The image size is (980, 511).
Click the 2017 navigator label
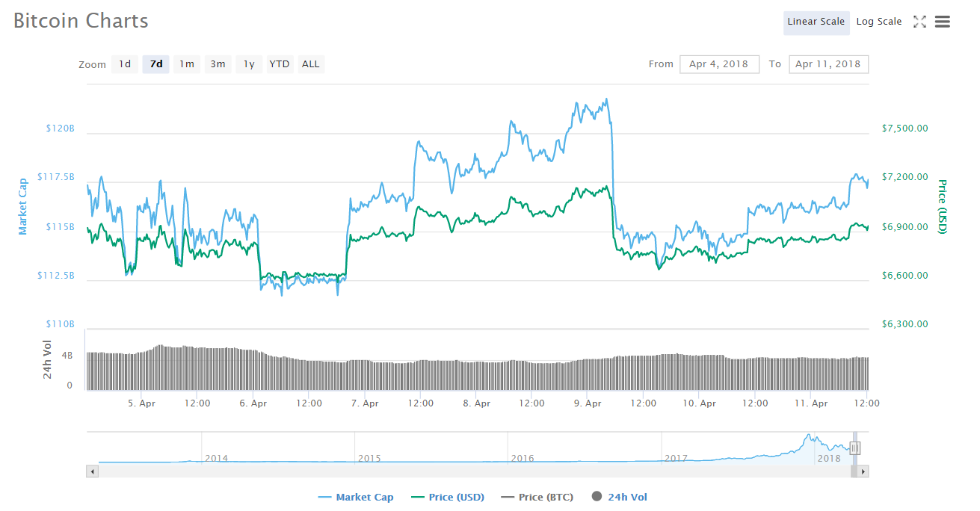(676, 458)
